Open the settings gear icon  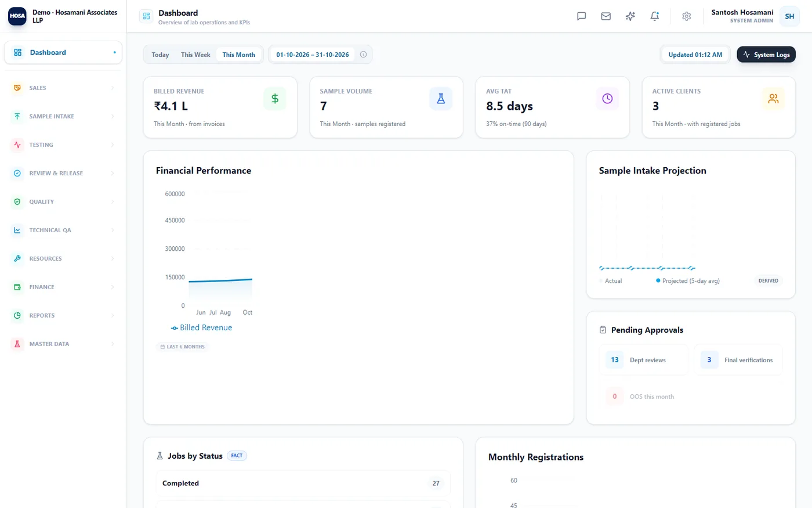click(686, 16)
